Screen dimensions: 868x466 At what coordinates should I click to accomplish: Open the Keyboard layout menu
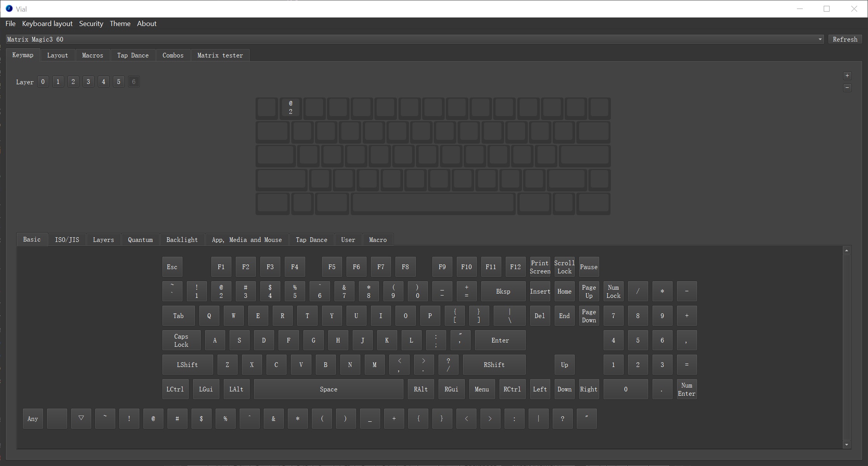tap(47, 24)
